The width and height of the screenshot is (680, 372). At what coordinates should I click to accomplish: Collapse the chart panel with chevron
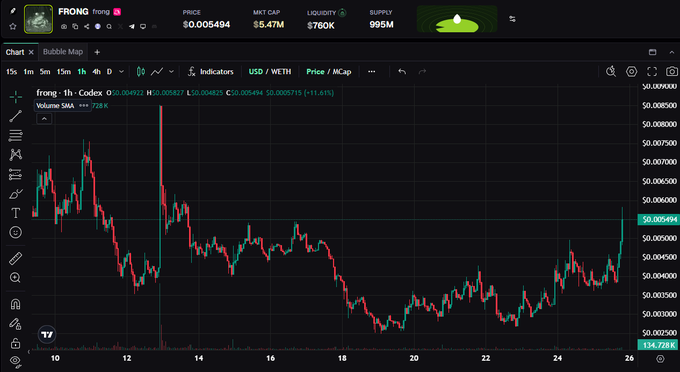[x=672, y=52]
